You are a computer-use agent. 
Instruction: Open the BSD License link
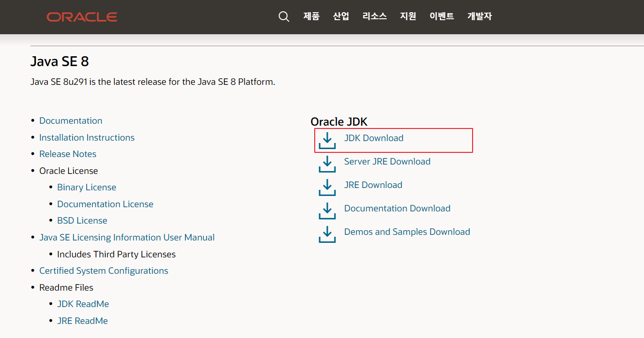tap(82, 221)
